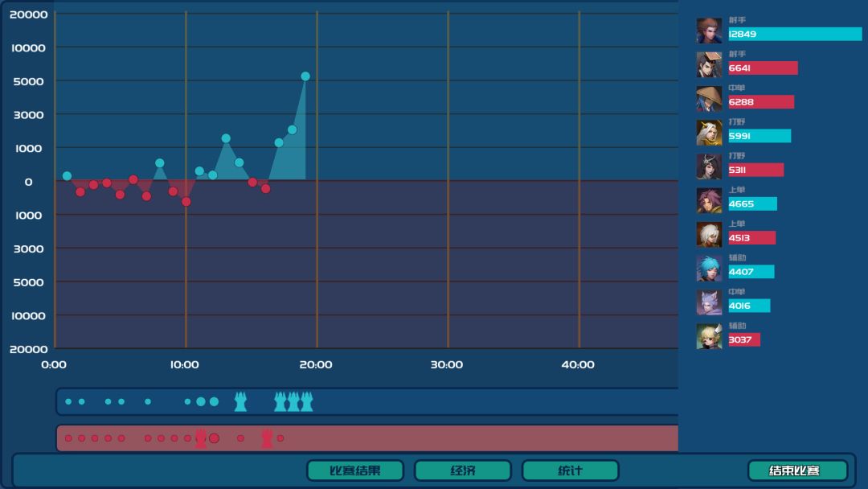Click the hero portrait next to 4665
868x489 pixels.
tap(709, 200)
